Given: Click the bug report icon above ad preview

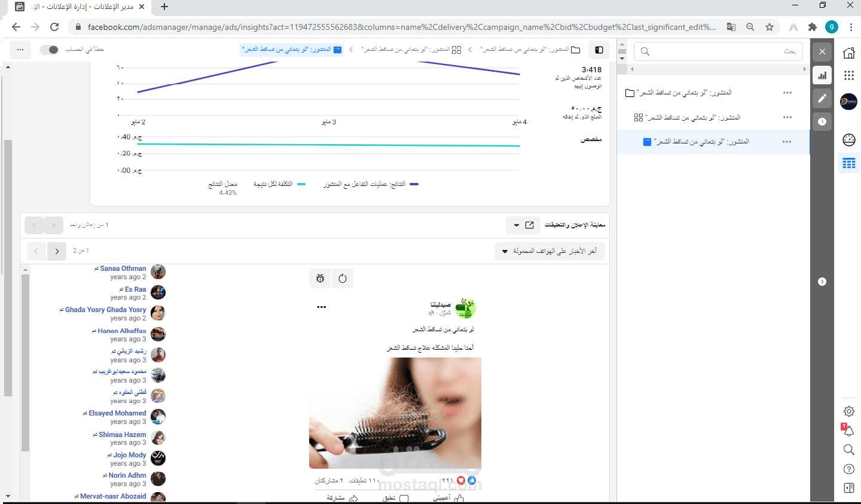Looking at the screenshot, I should coord(320,279).
